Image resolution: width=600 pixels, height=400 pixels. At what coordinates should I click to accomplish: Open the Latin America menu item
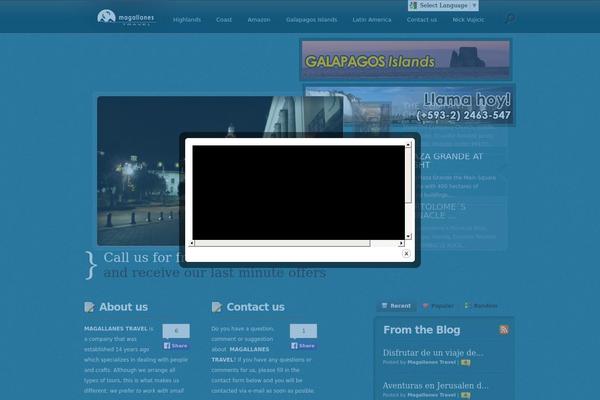tap(372, 20)
